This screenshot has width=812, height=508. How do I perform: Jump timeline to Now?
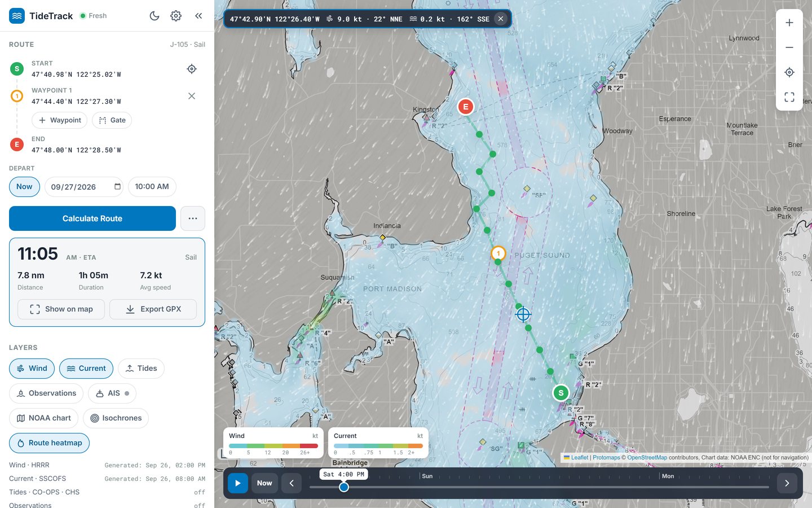pos(264,483)
